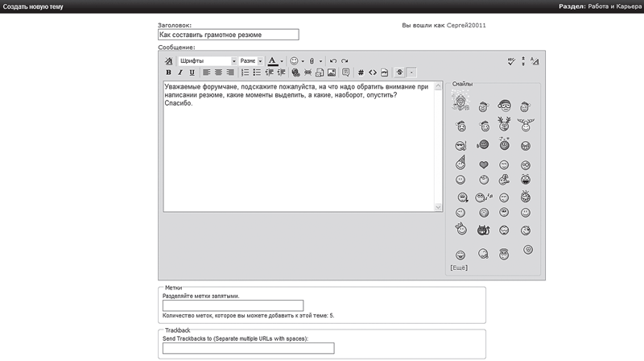This screenshot has width=644, height=361.
Task: Insert an image with the picture icon
Action: click(332, 73)
